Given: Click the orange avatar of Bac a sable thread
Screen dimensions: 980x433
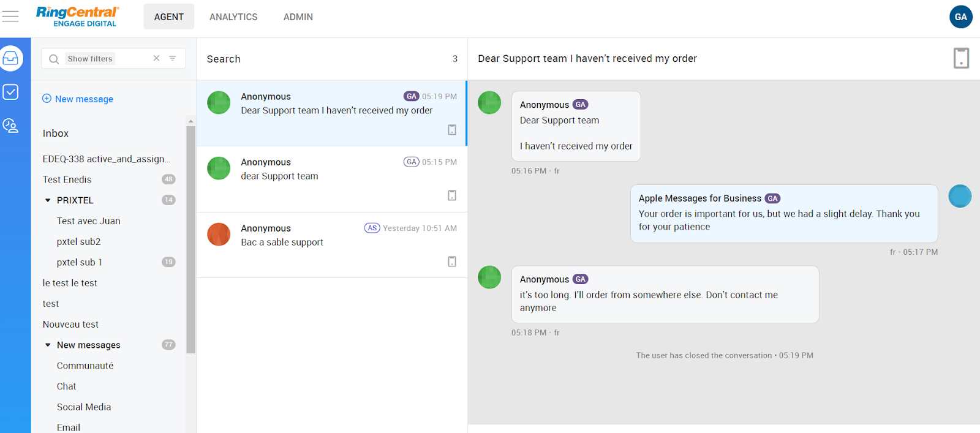Looking at the screenshot, I should [x=219, y=234].
